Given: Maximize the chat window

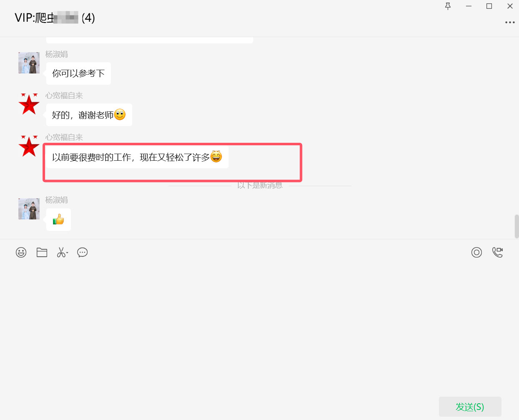Looking at the screenshot, I should pos(489,6).
